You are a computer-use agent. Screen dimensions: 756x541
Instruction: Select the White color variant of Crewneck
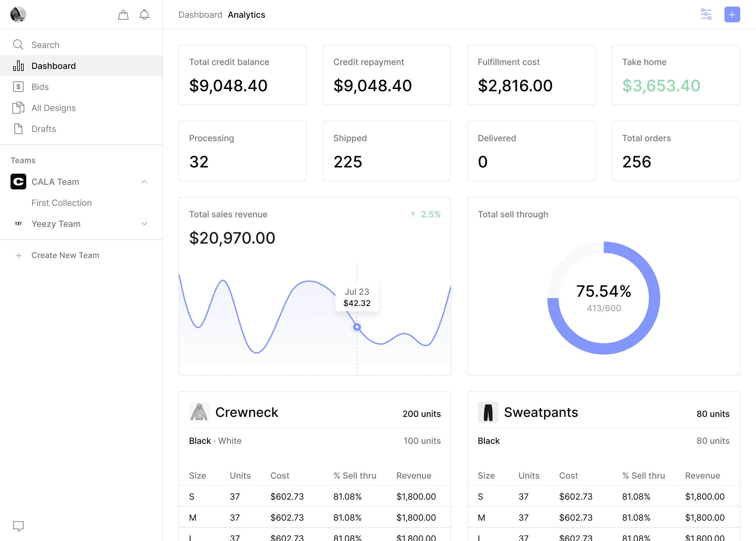230,441
